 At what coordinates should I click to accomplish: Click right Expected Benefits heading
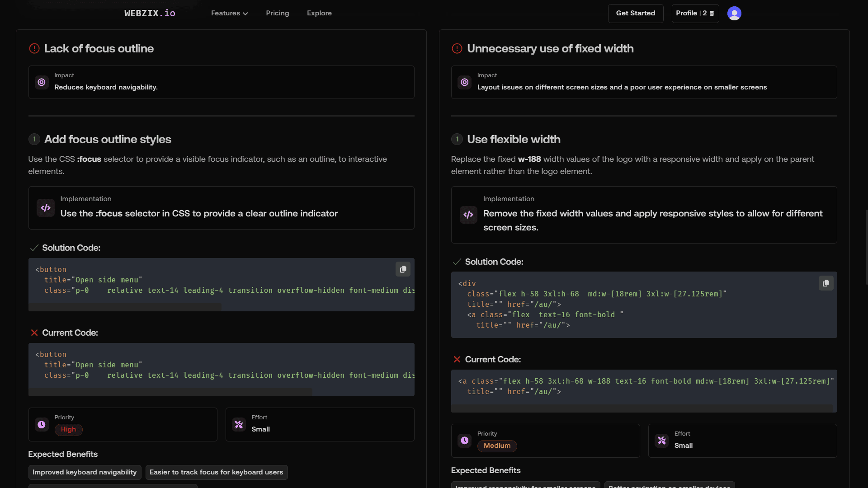[x=486, y=470]
